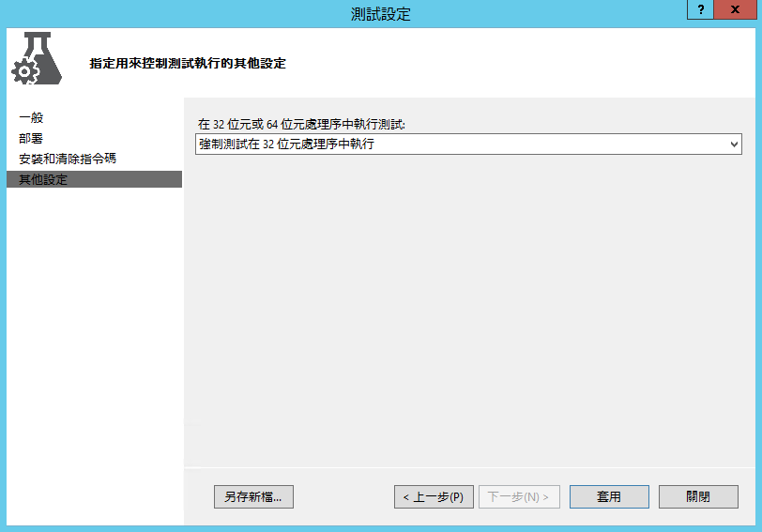The width and height of the screenshot is (762, 532).
Task: Open the 32/64-bit process execution dropdown
Action: coord(468,144)
